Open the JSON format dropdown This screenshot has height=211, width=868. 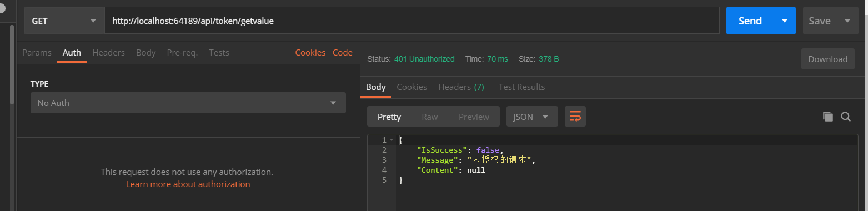[532, 117]
